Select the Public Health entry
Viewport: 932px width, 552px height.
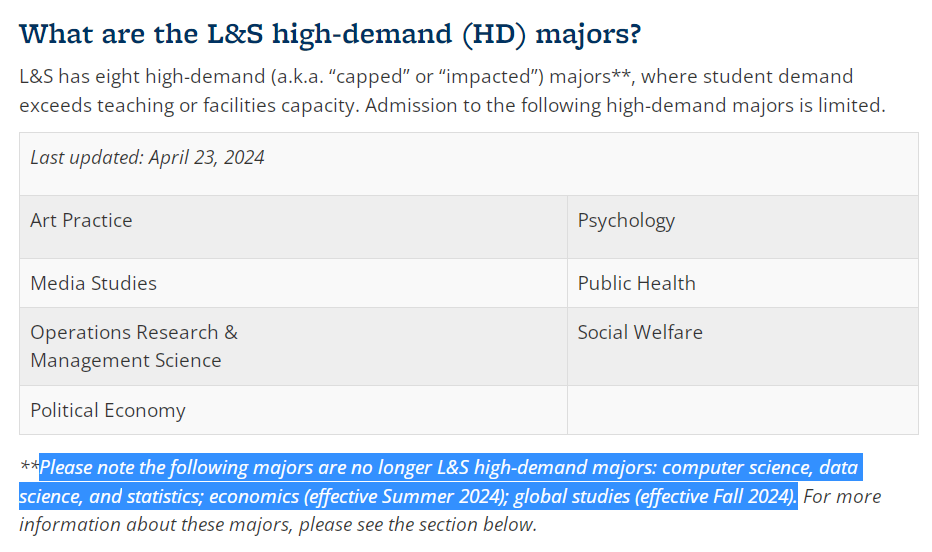click(x=636, y=283)
